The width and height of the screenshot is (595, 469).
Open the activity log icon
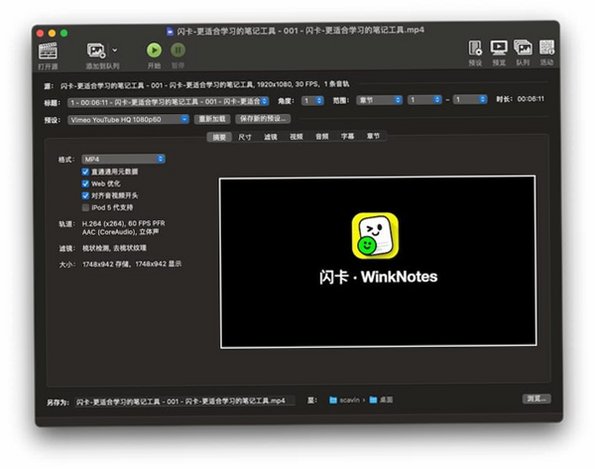pos(547,48)
